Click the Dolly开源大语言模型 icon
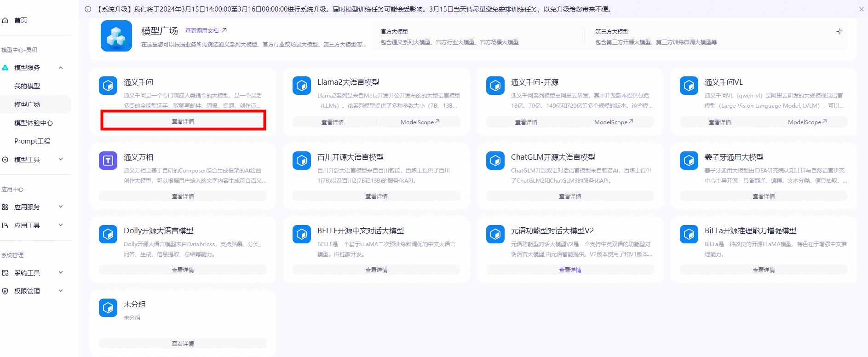Image resolution: width=868 pixels, height=357 pixels. 108,234
